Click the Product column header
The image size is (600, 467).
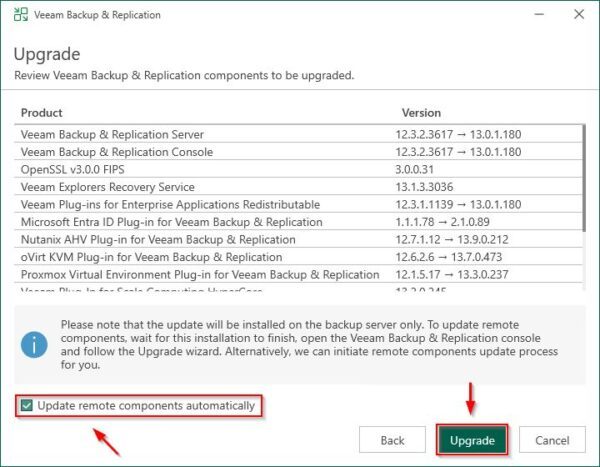(x=41, y=113)
